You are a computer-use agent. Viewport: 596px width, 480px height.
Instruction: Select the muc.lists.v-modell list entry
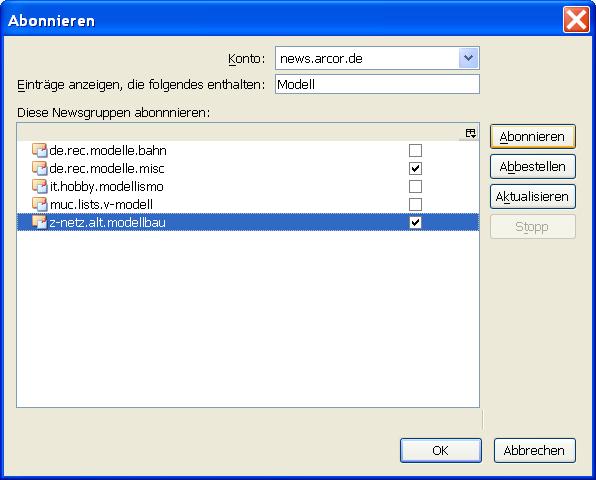click(248, 204)
